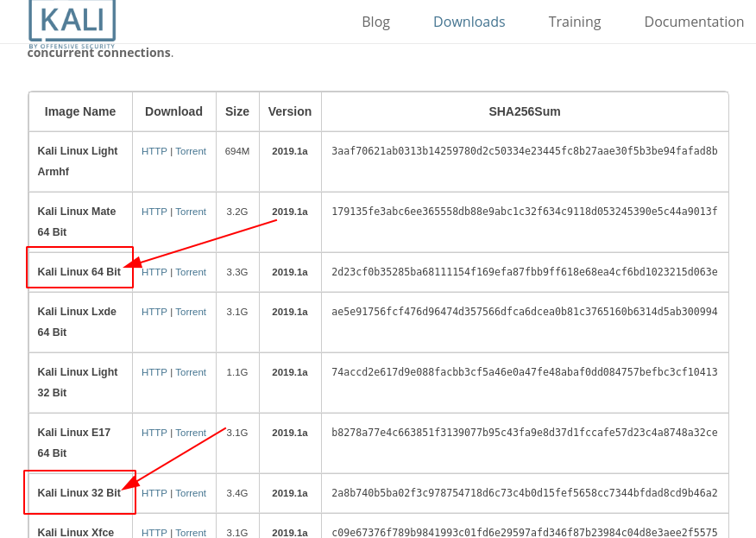Click SHA256 sum starting with 179135fe3abc

coord(525,212)
